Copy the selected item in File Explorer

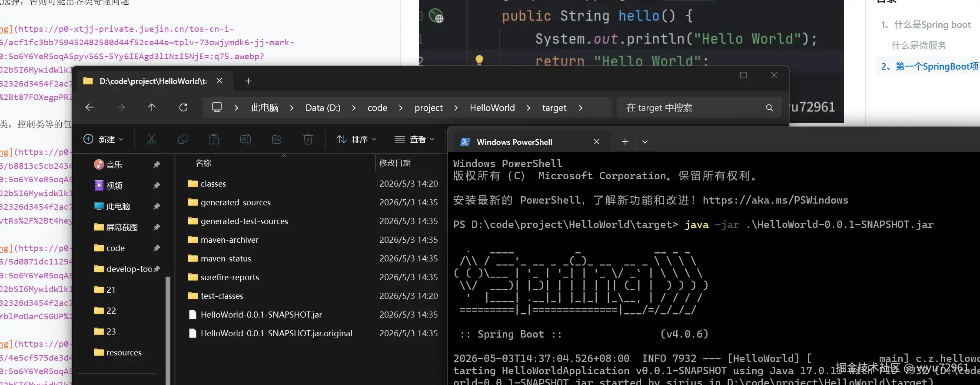[x=183, y=139]
